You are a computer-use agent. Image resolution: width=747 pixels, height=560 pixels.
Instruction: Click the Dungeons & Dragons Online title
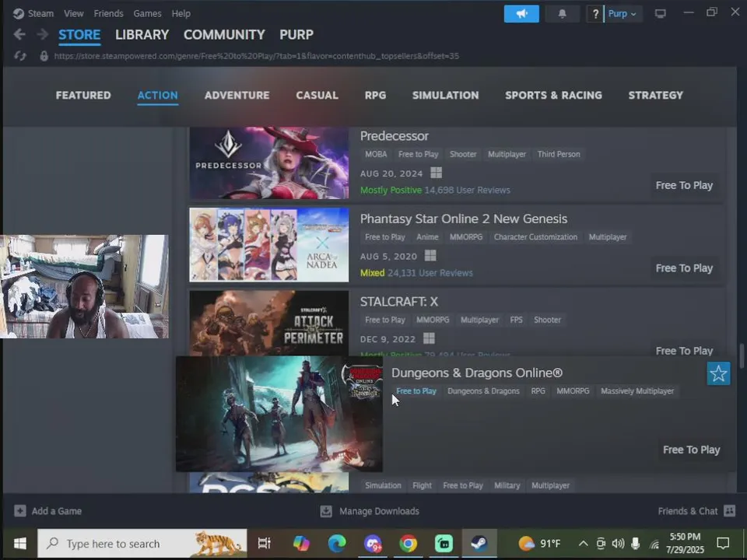476,373
